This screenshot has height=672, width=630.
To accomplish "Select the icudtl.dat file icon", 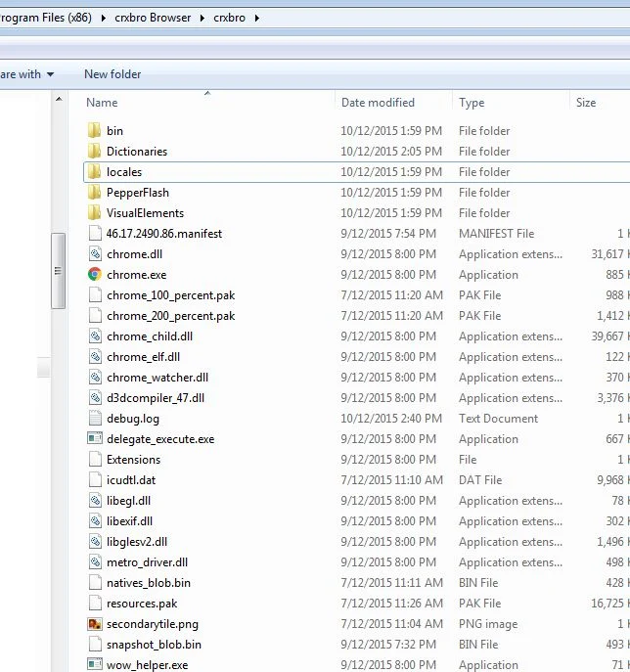I will pyautogui.click(x=95, y=480).
